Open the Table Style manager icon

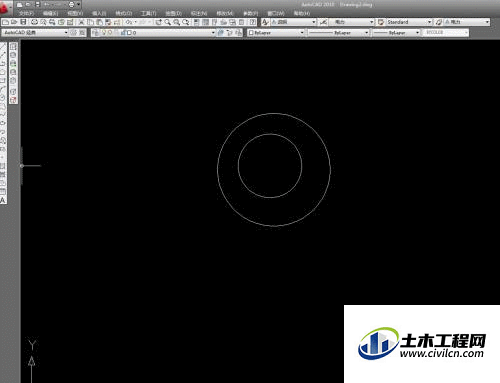381,22
